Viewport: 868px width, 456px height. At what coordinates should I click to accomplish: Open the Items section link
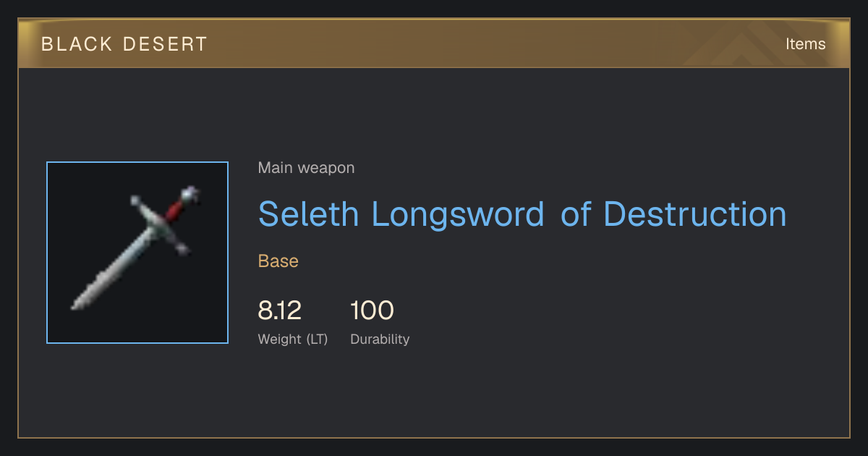805,43
